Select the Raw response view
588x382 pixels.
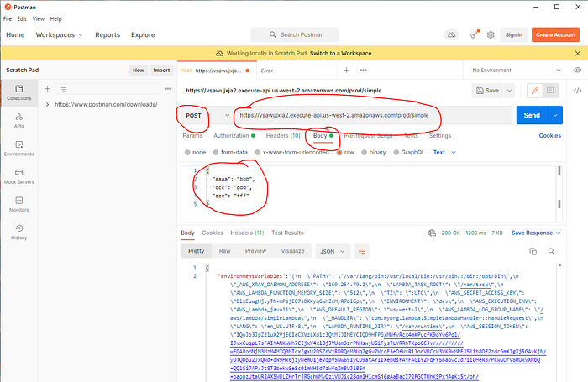coord(224,251)
